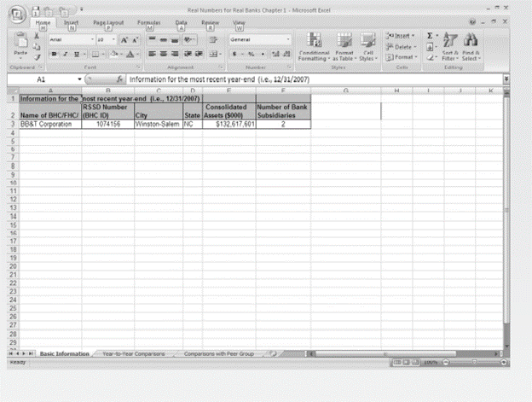Viewport: 532px width, 402px height.
Task: Switch to Comparisons with Peer Group sheet
Action: (x=219, y=354)
